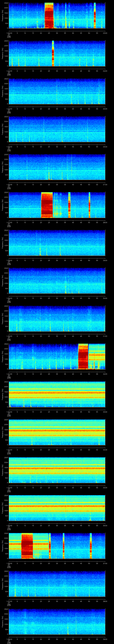
Task: Click the 1:23:00 start time label
Action: 9,71
